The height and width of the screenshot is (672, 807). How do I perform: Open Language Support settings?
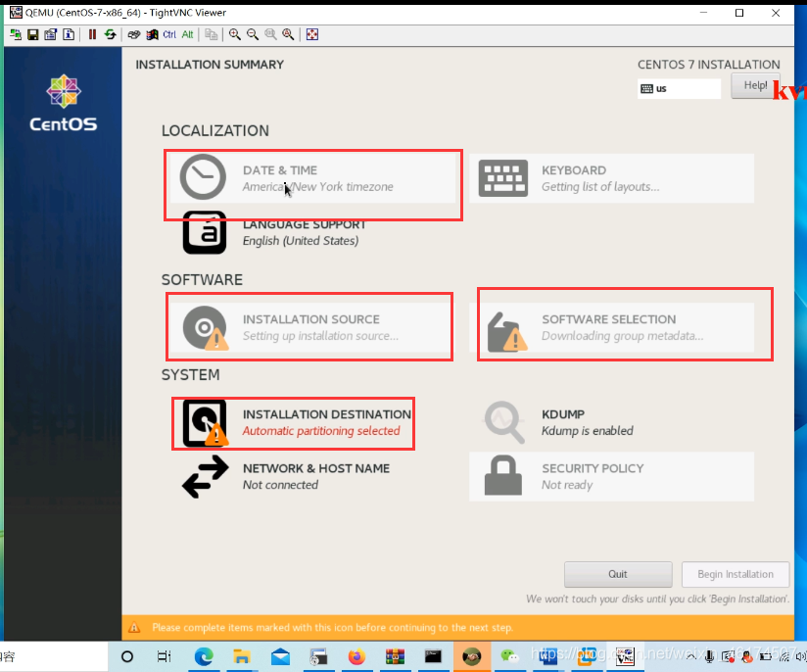tap(313, 233)
